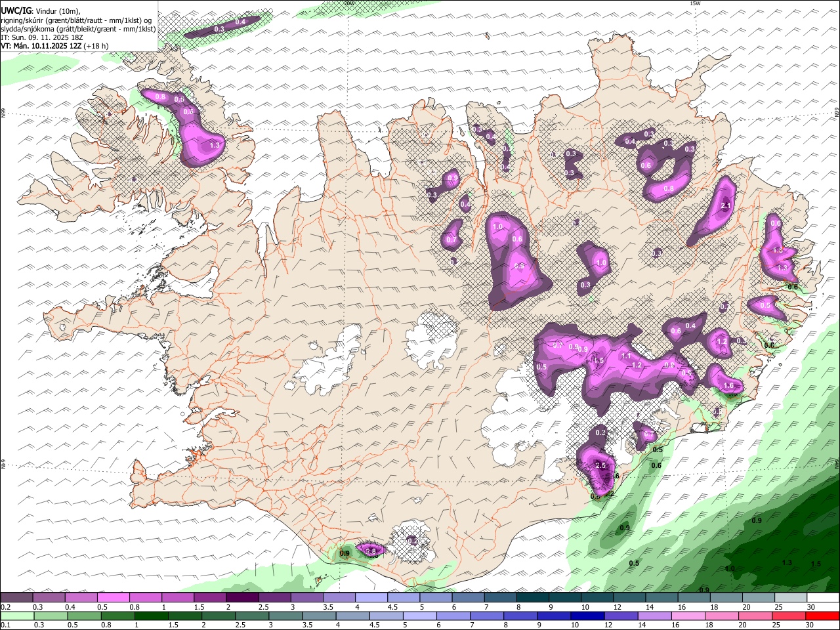Click the '2.1' snowfall value on the map
This screenshot has height=630, width=840.
pyautogui.click(x=726, y=205)
